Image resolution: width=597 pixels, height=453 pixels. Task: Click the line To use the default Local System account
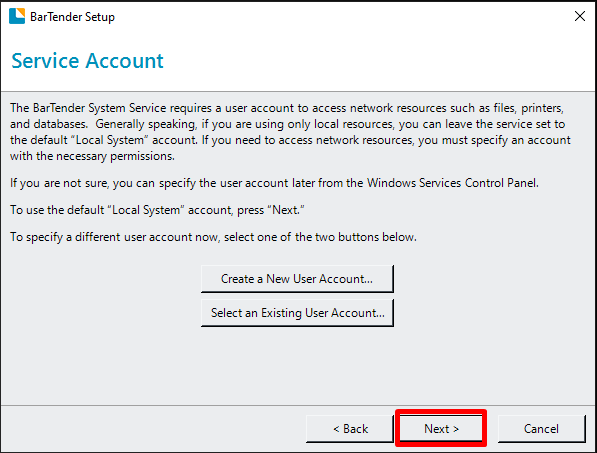click(157, 210)
